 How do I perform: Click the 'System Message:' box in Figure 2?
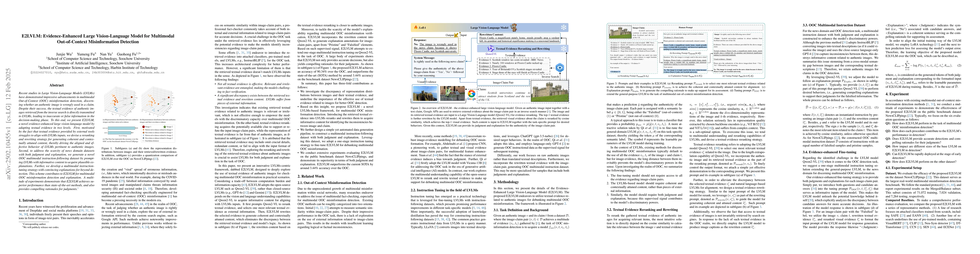[x=439, y=67]
